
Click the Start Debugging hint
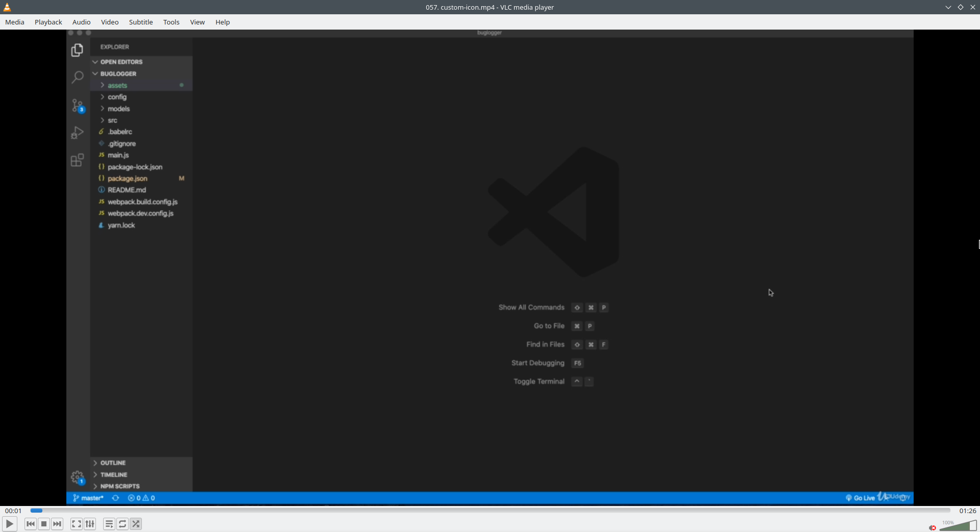pos(538,363)
